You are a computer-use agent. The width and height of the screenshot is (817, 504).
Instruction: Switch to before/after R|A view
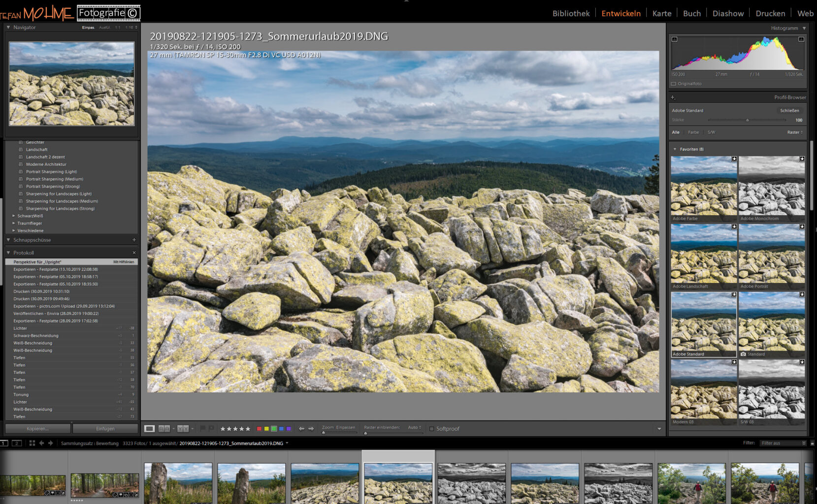click(x=164, y=429)
